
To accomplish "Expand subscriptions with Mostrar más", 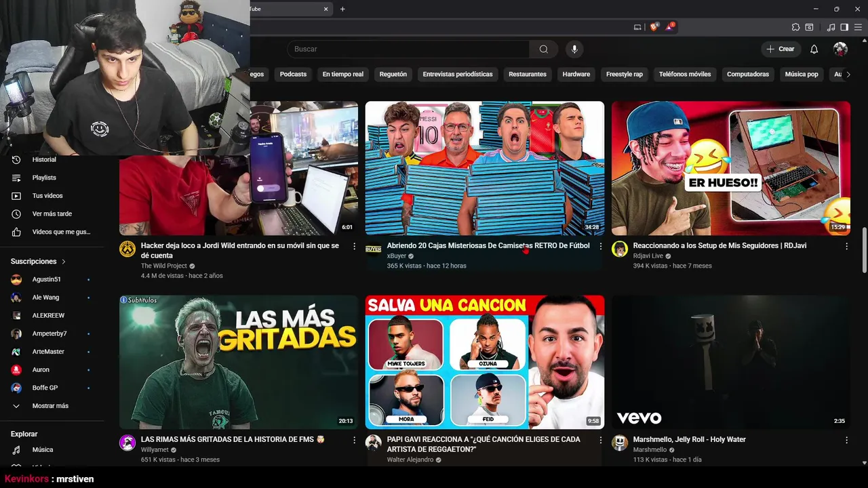I will (x=51, y=406).
